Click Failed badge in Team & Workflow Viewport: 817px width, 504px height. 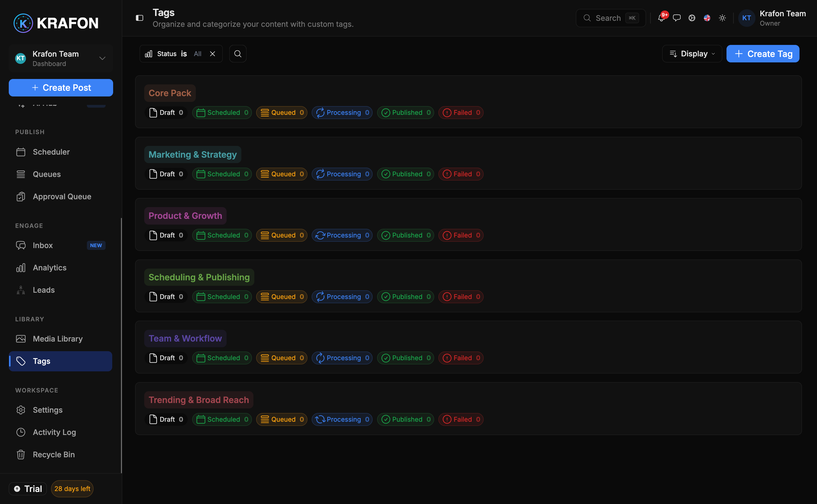coord(461,358)
